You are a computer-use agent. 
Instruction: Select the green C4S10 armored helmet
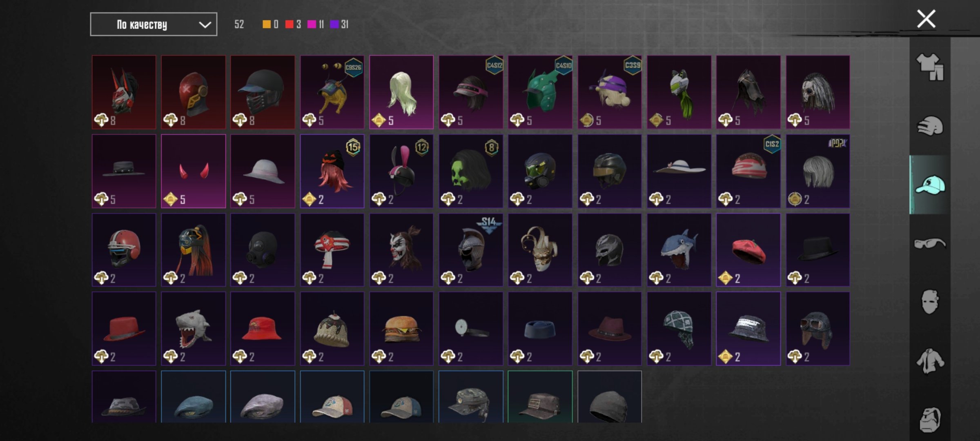pos(540,92)
